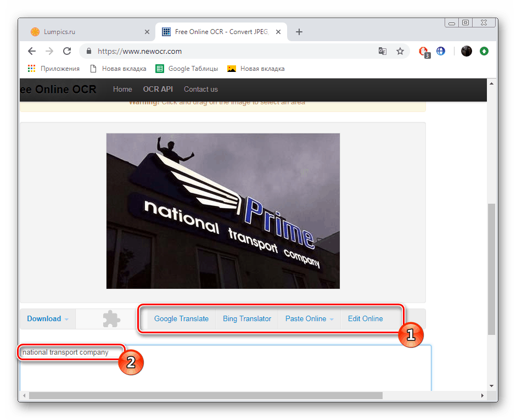Click the horizontal scrollbar thumb
The width and height of the screenshot is (516, 420).
click(206, 395)
